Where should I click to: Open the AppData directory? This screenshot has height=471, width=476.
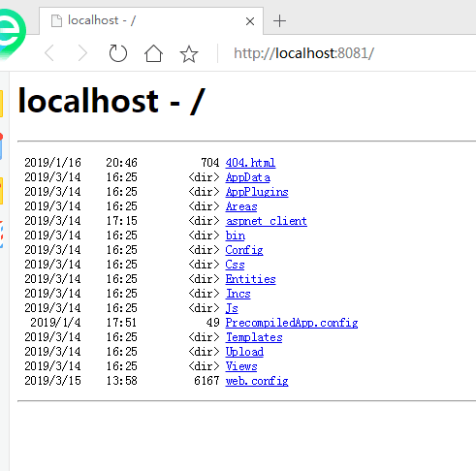[x=248, y=177]
